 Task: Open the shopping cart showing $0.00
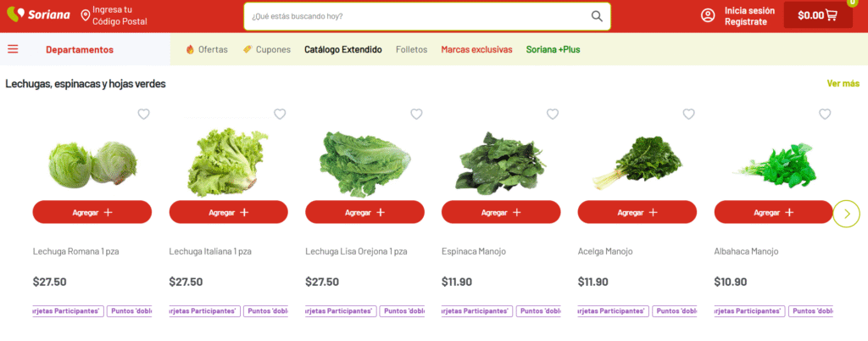click(x=817, y=15)
